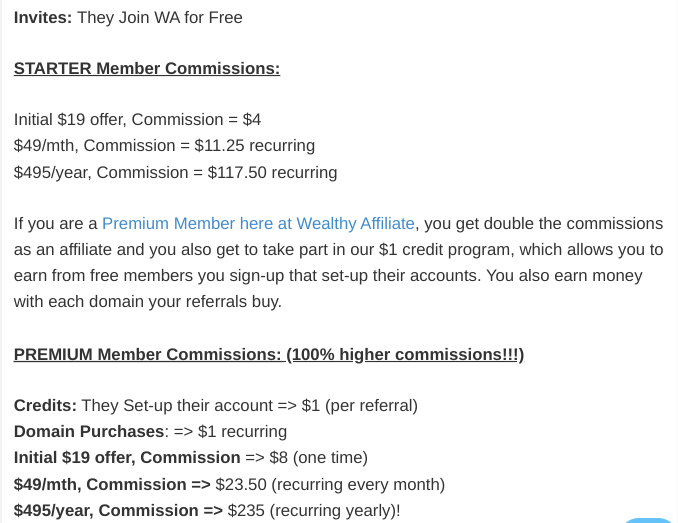Click 'They Join WA for Free' text

point(160,18)
